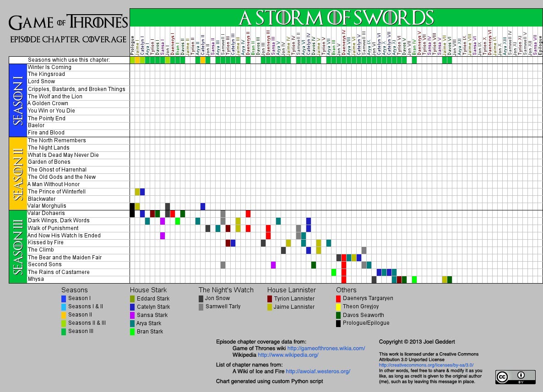Click the Season III vertical label
543x392 pixels.
(x=18, y=247)
